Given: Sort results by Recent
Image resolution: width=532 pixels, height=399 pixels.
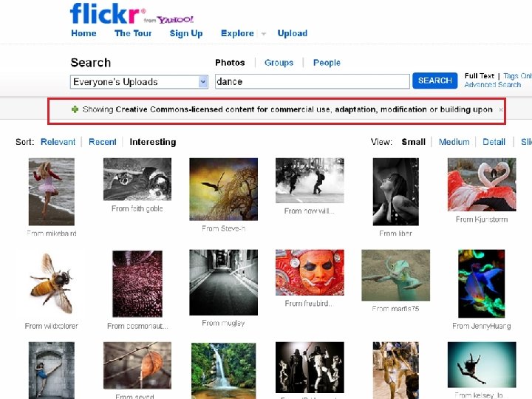Looking at the screenshot, I should 103,142.
